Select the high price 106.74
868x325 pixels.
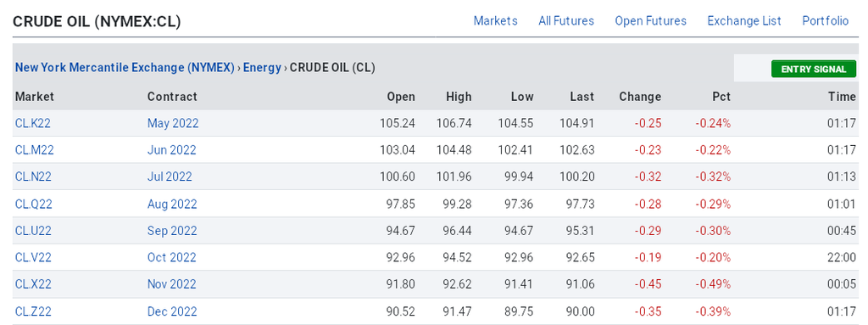[x=454, y=123]
